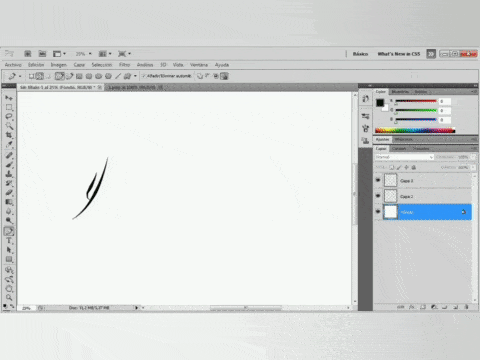Select the Zoom tool in the toolbox
This screenshot has width=480, height=360.
point(9,298)
